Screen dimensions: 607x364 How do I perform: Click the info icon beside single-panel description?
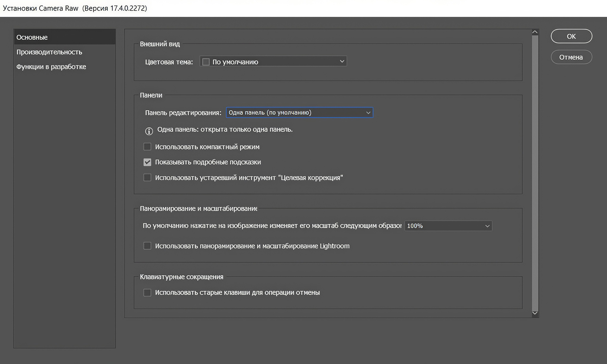(149, 131)
